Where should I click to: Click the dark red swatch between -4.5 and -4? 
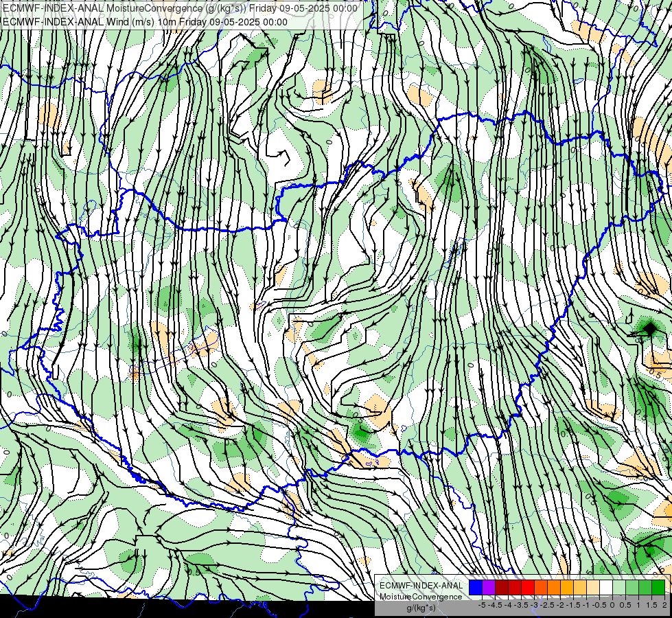502,588
